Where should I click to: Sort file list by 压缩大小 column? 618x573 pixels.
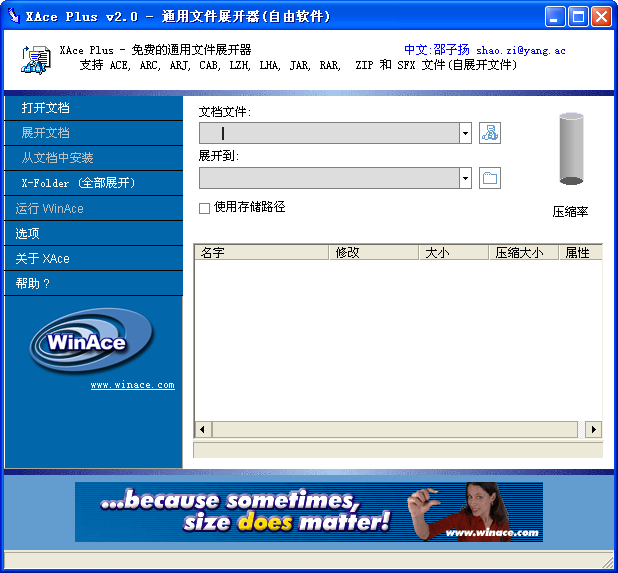522,253
